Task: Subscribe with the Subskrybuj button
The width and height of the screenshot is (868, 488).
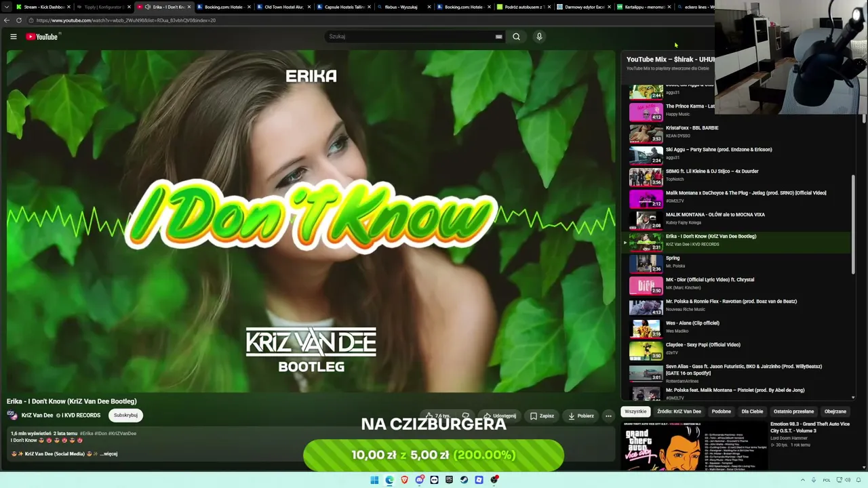Action: tap(125, 415)
